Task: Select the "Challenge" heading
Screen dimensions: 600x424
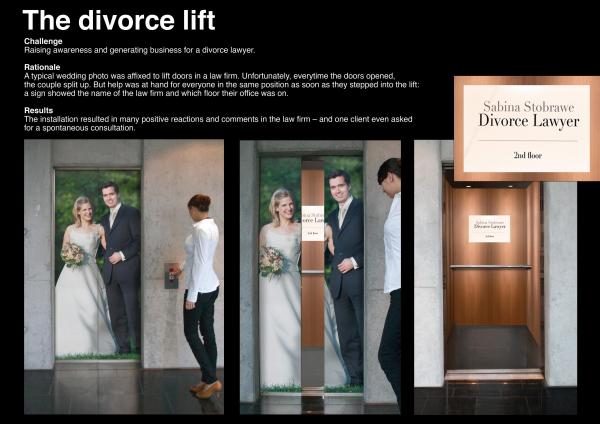Action: (x=42, y=42)
